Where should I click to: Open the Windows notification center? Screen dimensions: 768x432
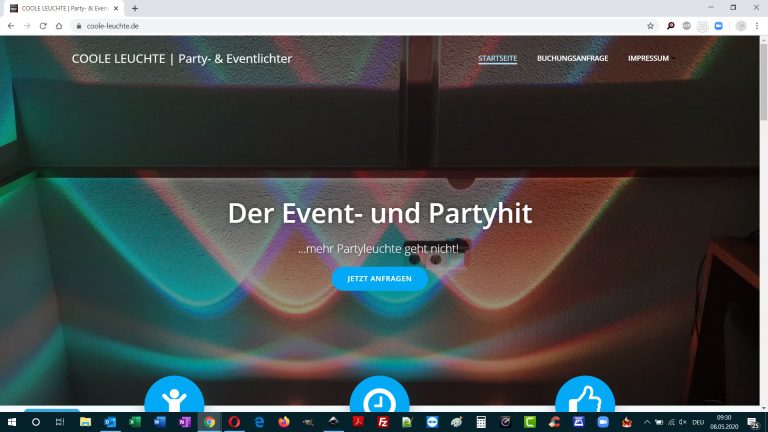point(753,422)
